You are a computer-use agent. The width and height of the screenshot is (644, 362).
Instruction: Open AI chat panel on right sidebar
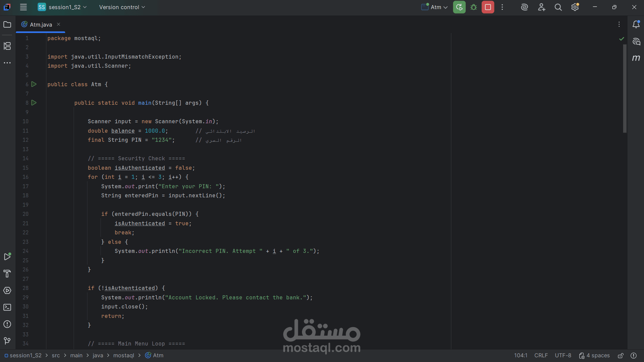[x=636, y=41]
